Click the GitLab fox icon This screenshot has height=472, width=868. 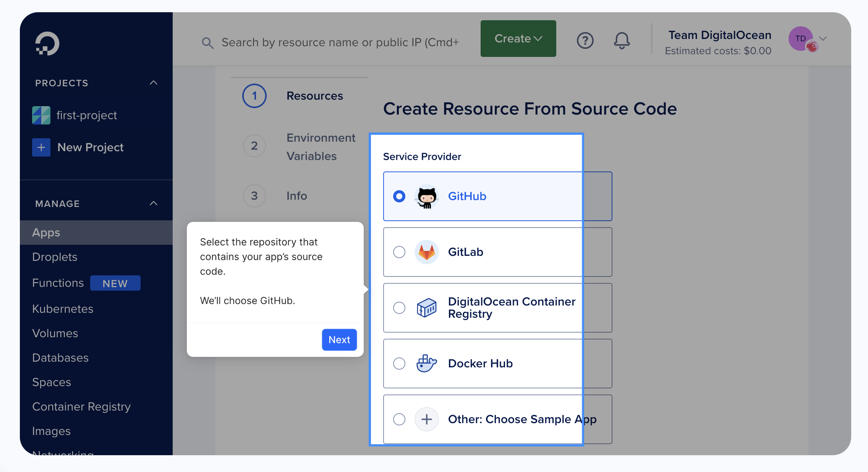(x=427, y=252)
